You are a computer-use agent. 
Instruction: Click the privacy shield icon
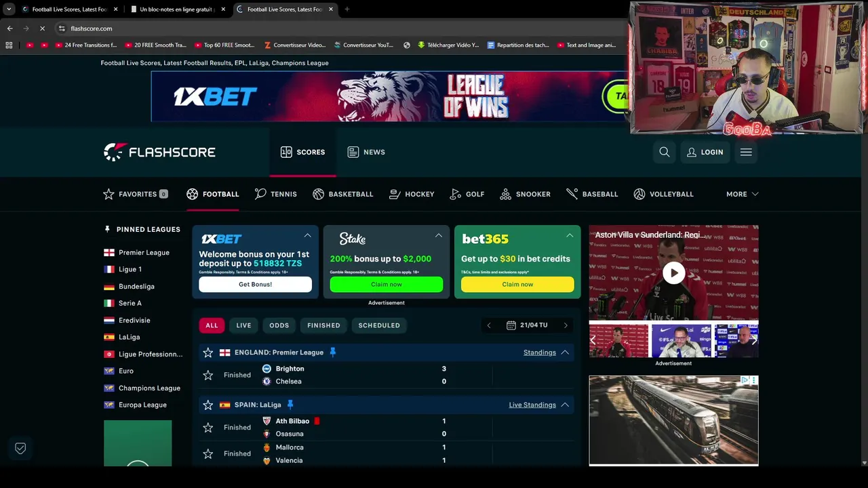[20, 448]
